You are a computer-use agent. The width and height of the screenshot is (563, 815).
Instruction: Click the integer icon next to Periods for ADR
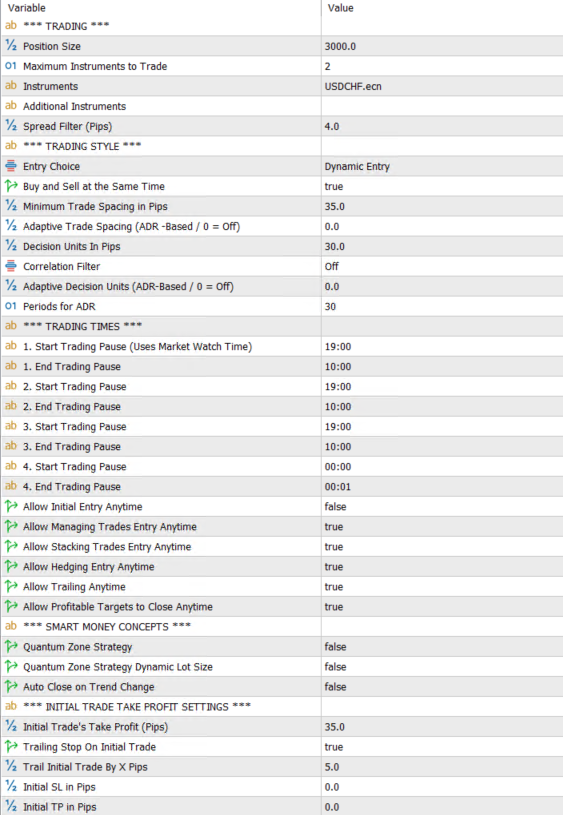11,306
